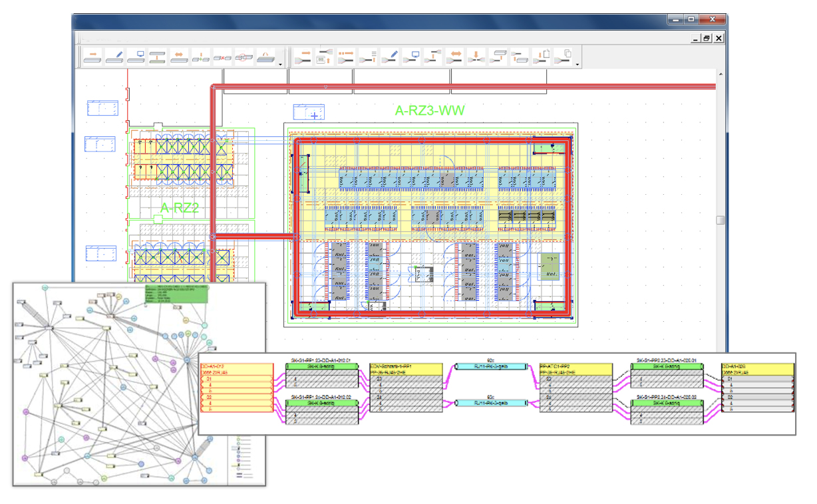Screen dimensions: 817x504
Task: Click the insert cable arrow icon
Action: coord(303,57)
